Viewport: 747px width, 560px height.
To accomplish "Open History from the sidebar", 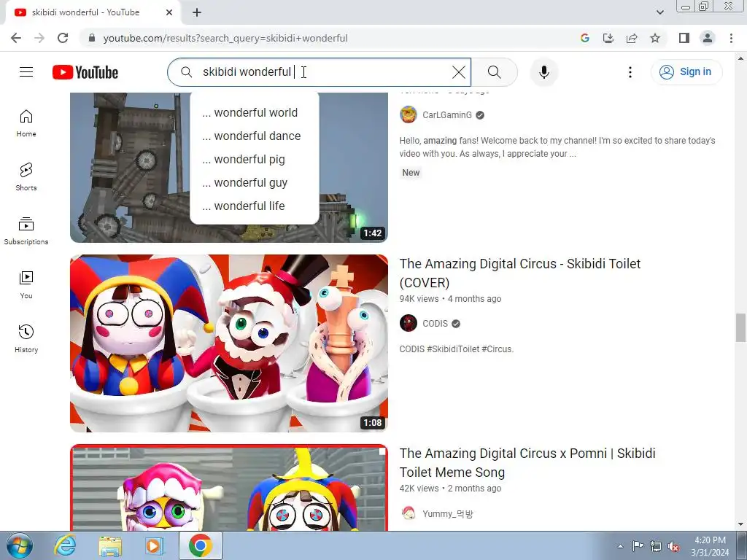I will point(26,338).
